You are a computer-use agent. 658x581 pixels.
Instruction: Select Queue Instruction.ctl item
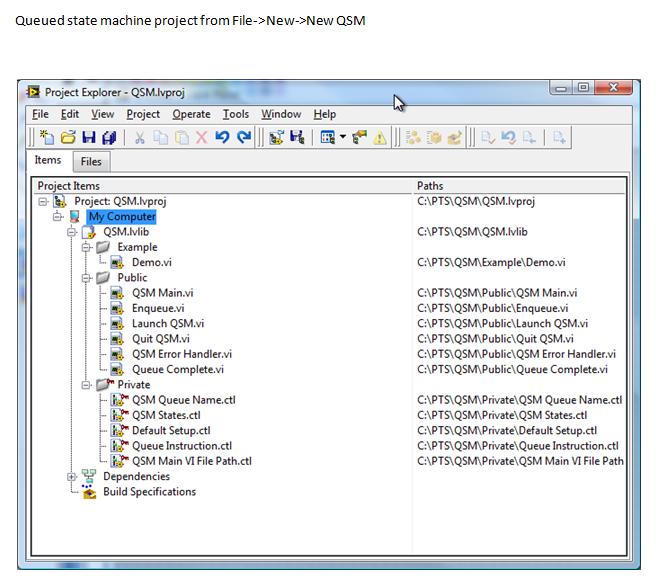182,446
